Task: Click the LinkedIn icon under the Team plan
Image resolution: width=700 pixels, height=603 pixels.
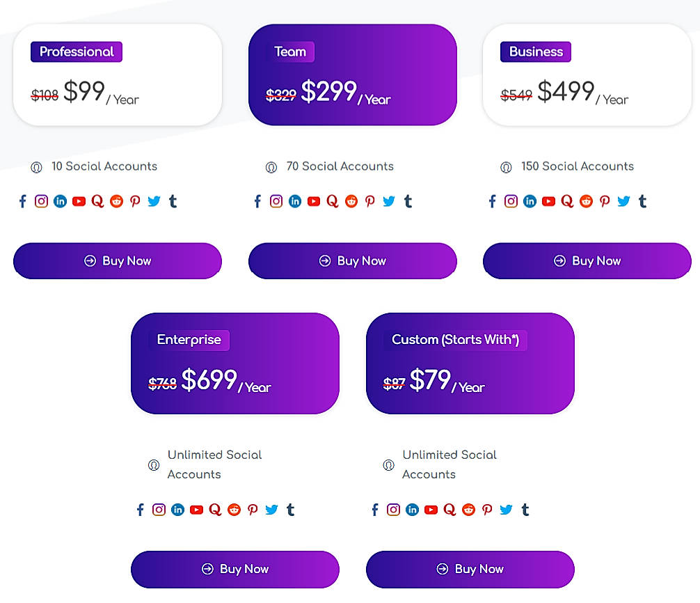Action: 295,201
